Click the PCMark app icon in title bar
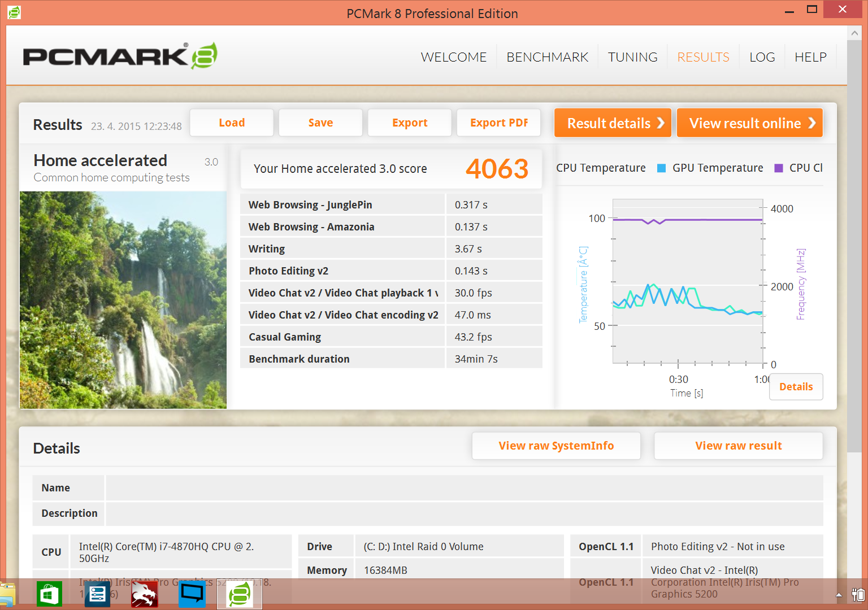The image size is (868, 610). [14, 12]
